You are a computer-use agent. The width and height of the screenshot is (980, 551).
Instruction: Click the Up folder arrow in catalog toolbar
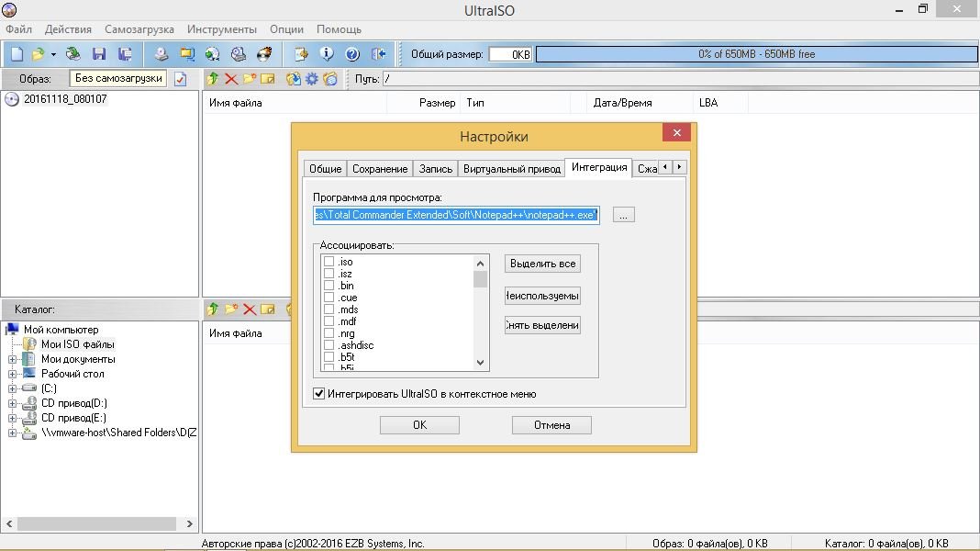point(213,309)
